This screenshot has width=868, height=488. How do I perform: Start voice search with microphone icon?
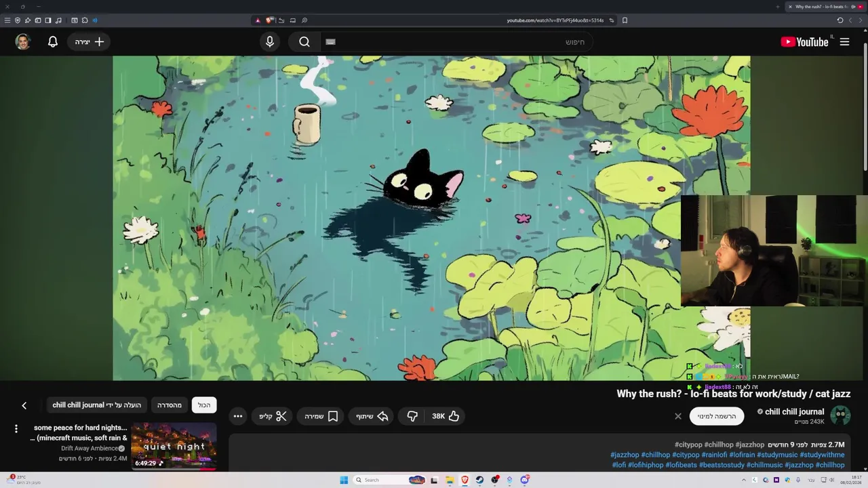(x=270, y=42)
